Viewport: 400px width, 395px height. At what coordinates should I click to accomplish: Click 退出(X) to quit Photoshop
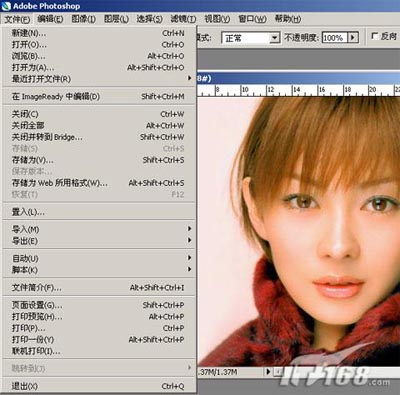pos(99,386)
